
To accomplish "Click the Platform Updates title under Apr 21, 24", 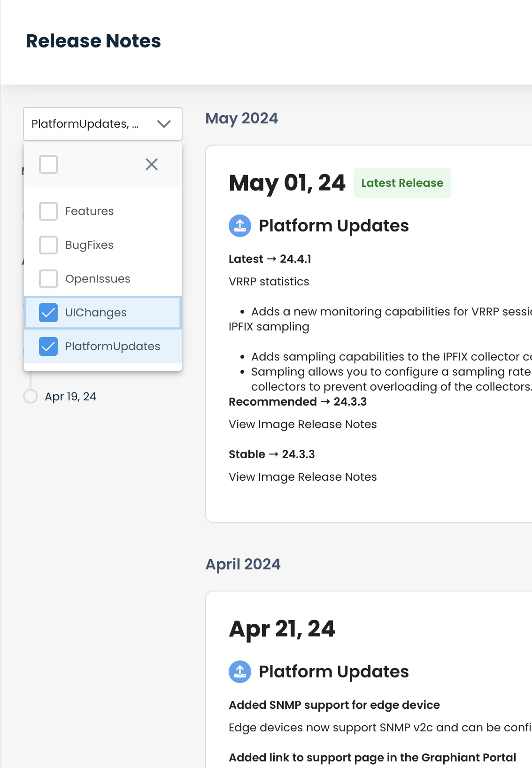I will pos(334,672).
